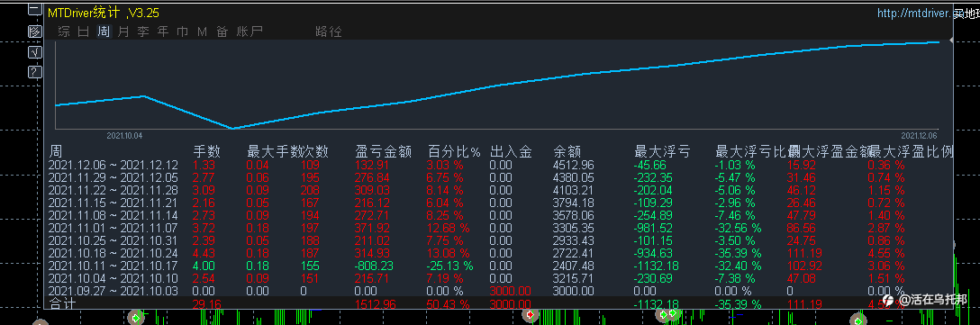Image resolution: width=980 pixels, height=325 pixels.
Task: Click the 出入金 column header
Action: click(x=511, y=151)
